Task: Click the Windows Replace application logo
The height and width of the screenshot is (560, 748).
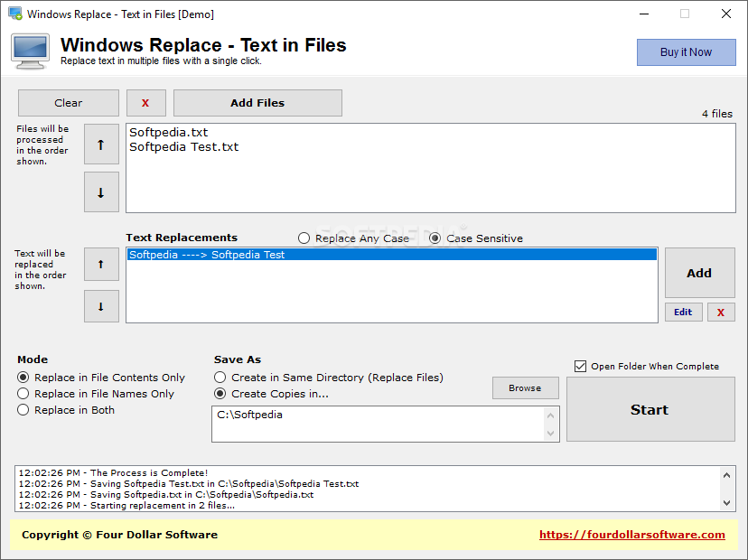Action: point(30,51)
